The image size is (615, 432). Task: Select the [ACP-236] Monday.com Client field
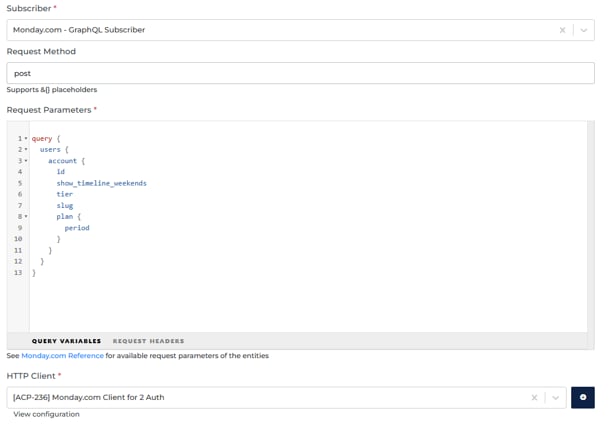tap(286, 397)
